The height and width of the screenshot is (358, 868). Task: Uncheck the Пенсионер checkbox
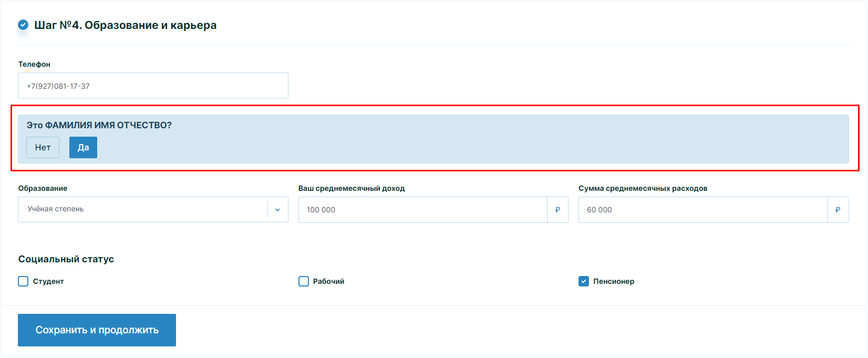point(584,281)
